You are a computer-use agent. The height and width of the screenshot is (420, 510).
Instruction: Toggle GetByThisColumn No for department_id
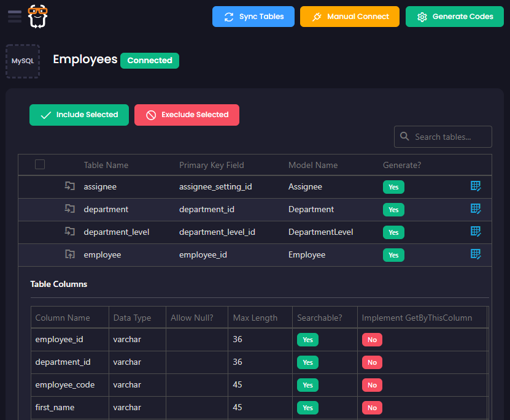point(372,362)
